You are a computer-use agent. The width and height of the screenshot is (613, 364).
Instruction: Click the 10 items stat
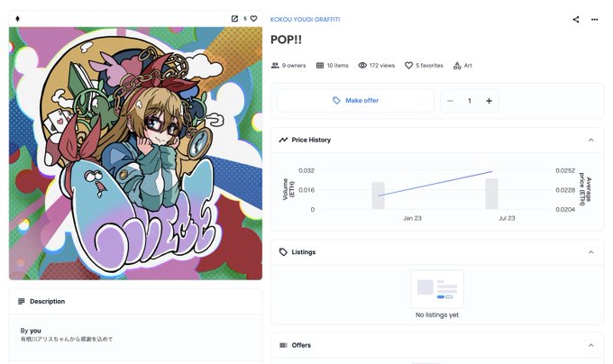coord(333,65)
